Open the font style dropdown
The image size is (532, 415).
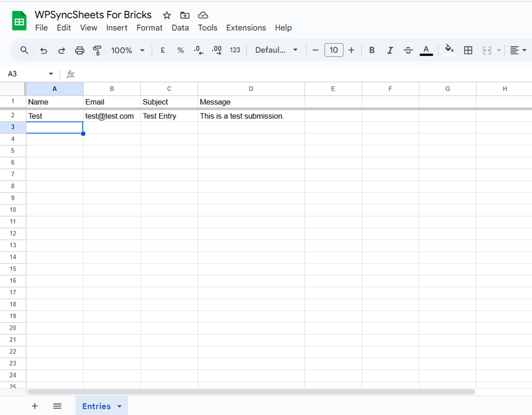click(276, 50)
